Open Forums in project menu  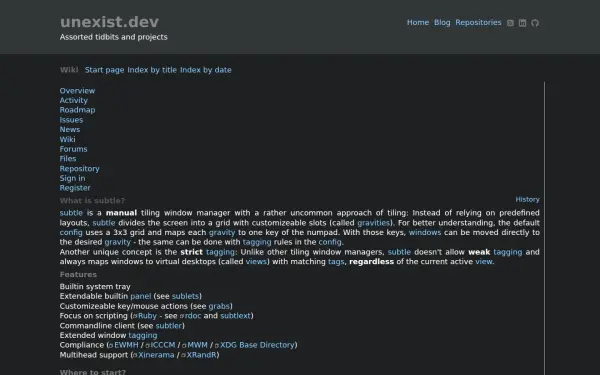73,149
